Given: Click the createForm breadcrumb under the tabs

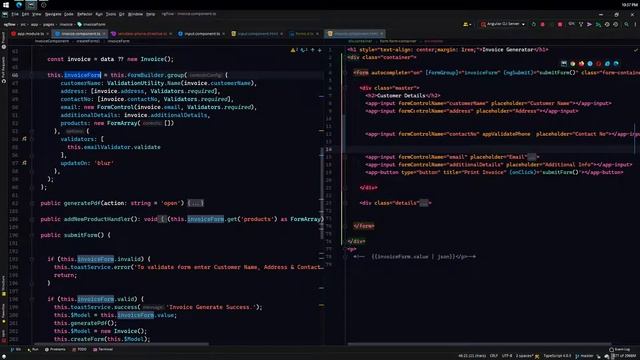Looking at the screenshot, I should [x=87, y=41].
